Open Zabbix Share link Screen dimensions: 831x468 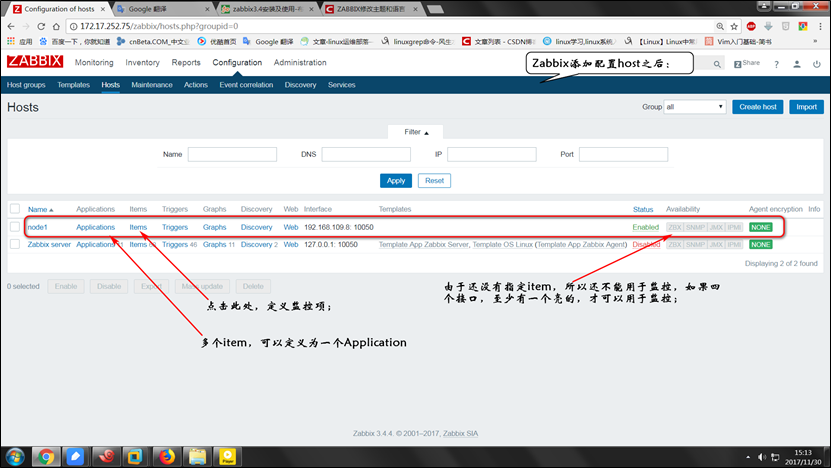coord(747,63)
